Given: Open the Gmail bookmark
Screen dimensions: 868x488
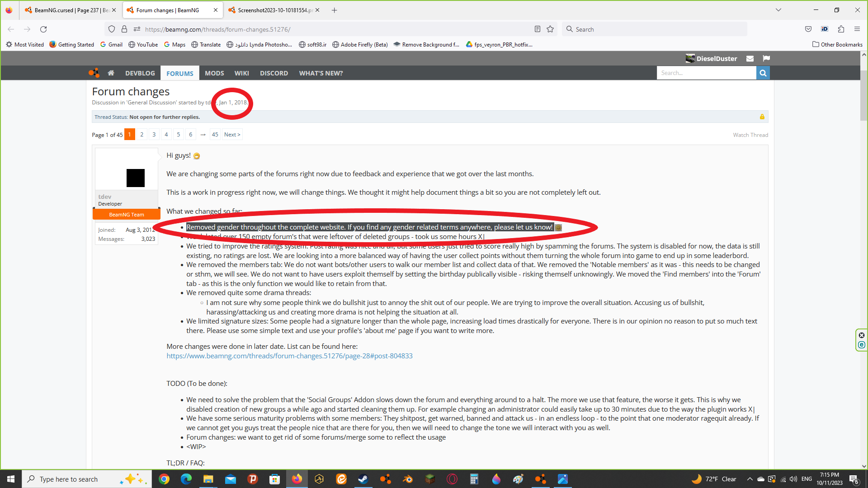Looking at the screenshot, I should (x=111, y=44).
